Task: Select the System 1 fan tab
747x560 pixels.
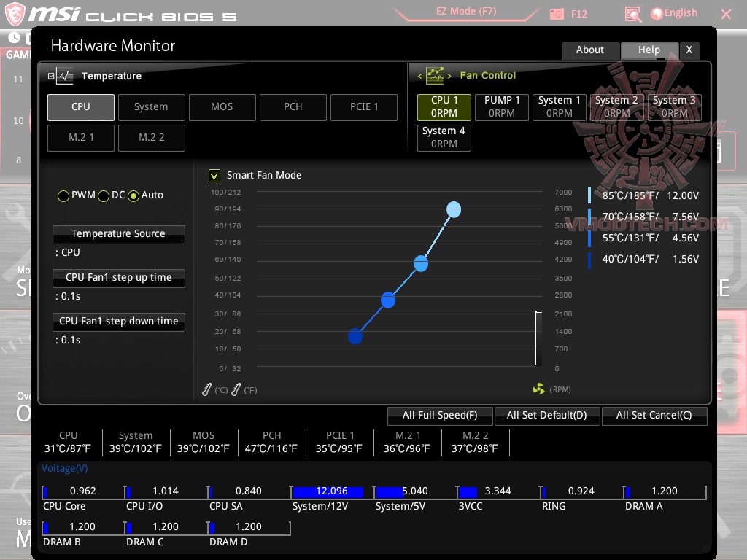Action: [x=560, y=107]
